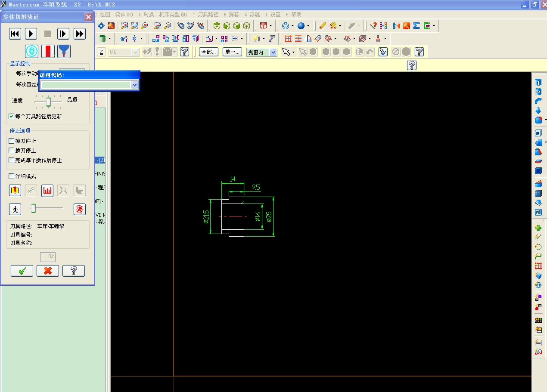Expand the globe wireframe shading dropdown arrow
Viewport: 547px width, 392px height.
point(292,26)
